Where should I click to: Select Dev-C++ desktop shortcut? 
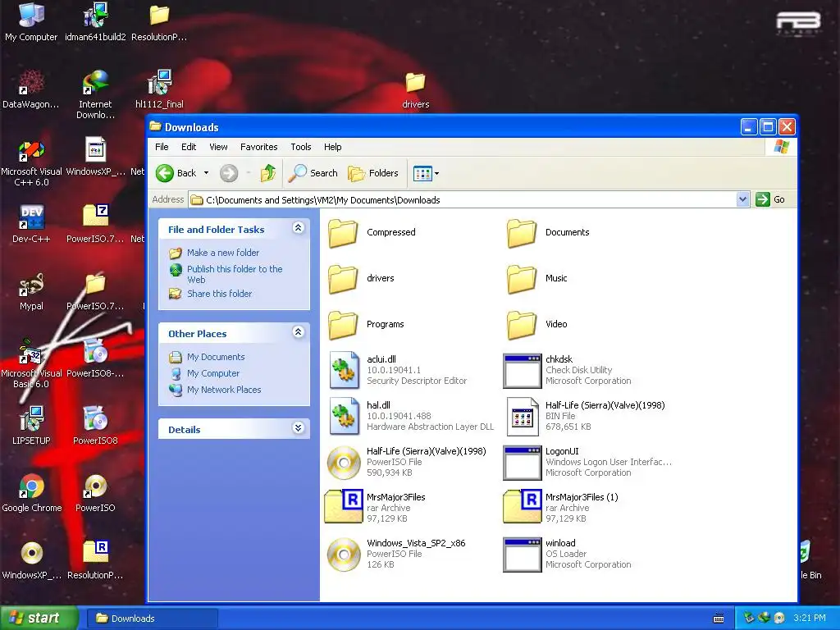pyautogui.click(x=31, y=224)
